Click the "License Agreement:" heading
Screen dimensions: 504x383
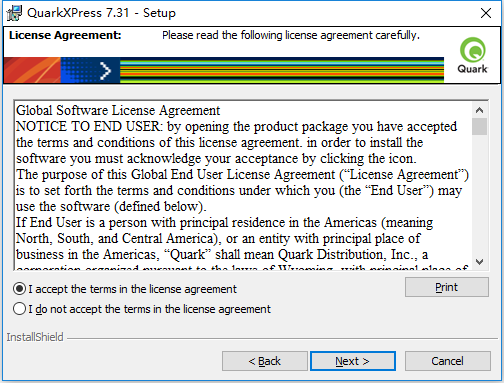[65, 35]
